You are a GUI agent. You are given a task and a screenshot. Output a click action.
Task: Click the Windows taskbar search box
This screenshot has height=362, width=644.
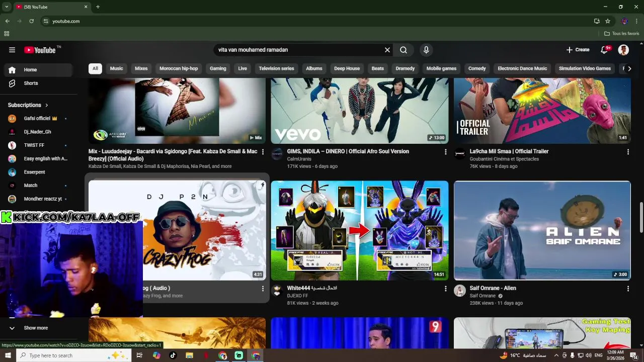pos(74,355)
